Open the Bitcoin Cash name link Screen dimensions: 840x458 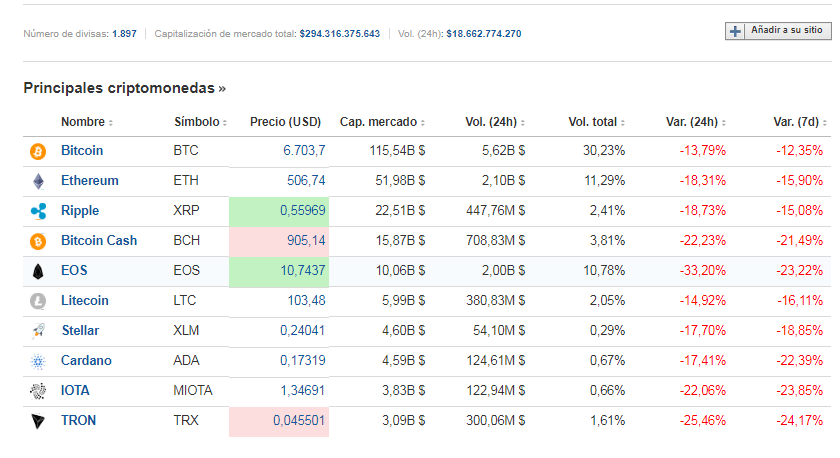(99, 241)
